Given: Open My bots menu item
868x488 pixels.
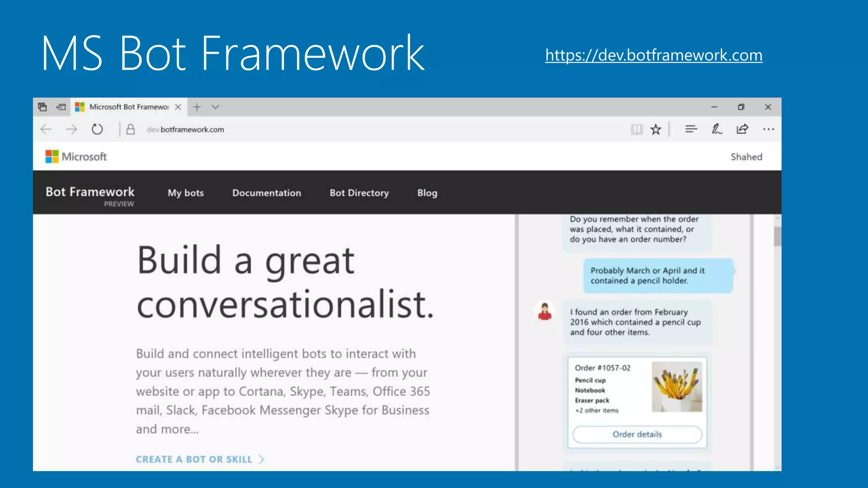Looking at the screenshot, I should [186, 193].
